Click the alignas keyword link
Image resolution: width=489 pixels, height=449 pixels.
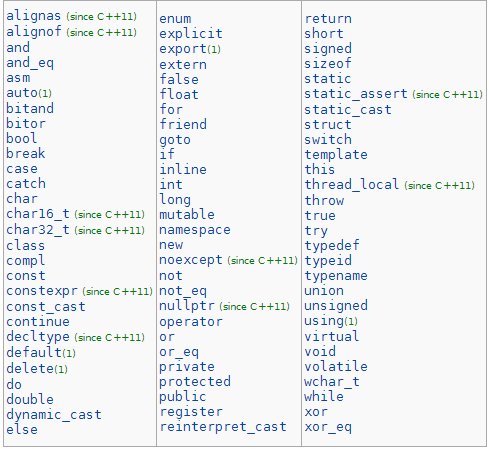pyautogui.click(x=34, y=16)
